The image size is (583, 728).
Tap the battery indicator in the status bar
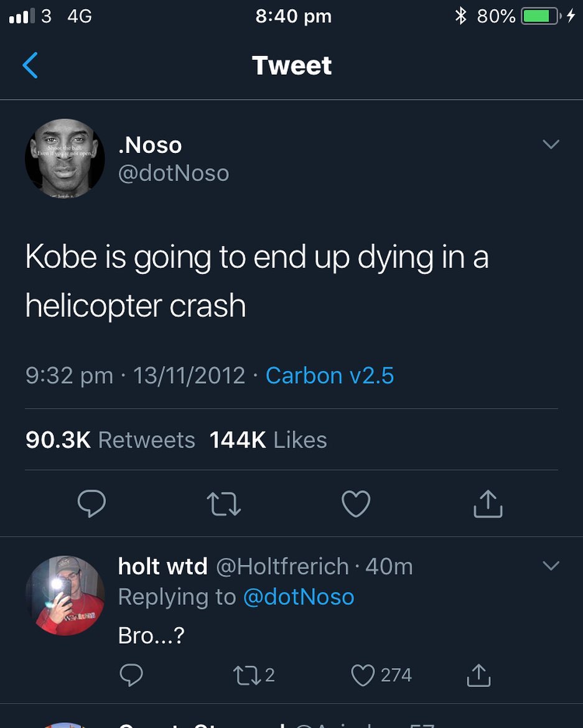(x=540, y=17)
